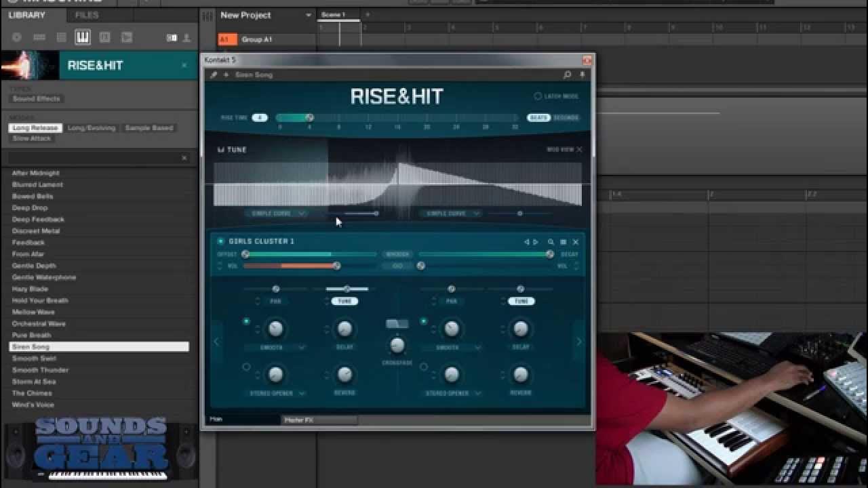
Task: Expand the New Project dropdown
Action: (x=309, y=15)
